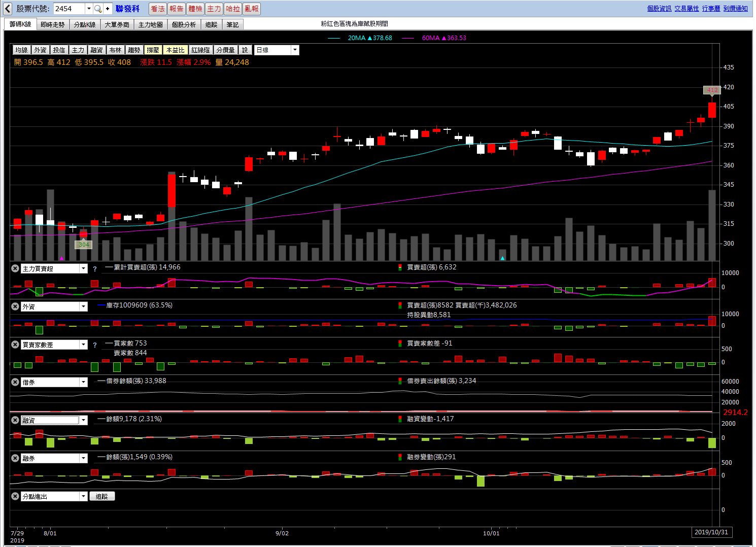Open the 日線 period dropdown
756x547 pixels.
[295, 50]
